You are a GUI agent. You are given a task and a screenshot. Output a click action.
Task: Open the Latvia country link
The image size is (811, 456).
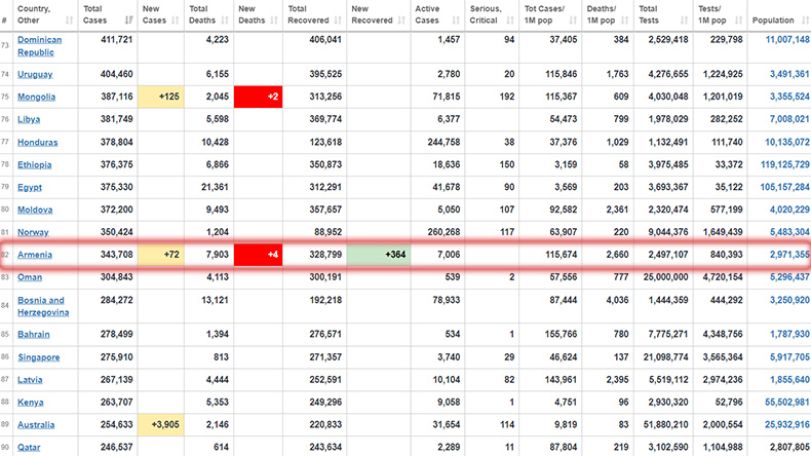point(29,380)
